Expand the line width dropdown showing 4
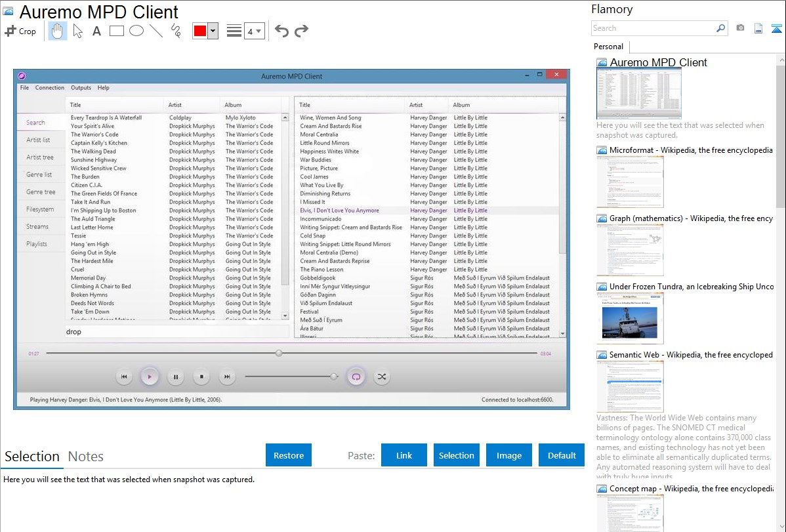 click(x=254, y=31)
